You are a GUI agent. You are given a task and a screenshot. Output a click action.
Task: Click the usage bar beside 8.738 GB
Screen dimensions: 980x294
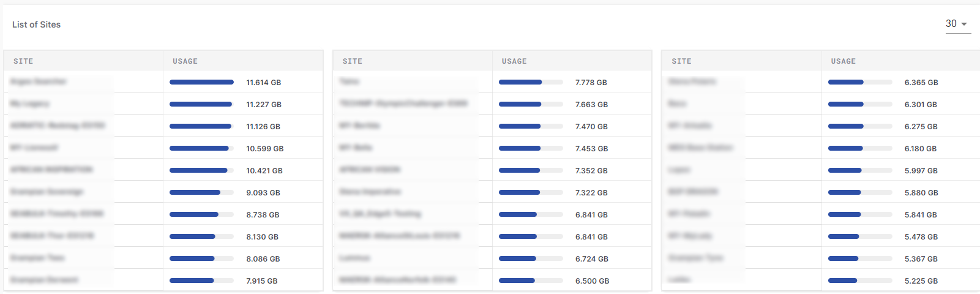[201, 214]
